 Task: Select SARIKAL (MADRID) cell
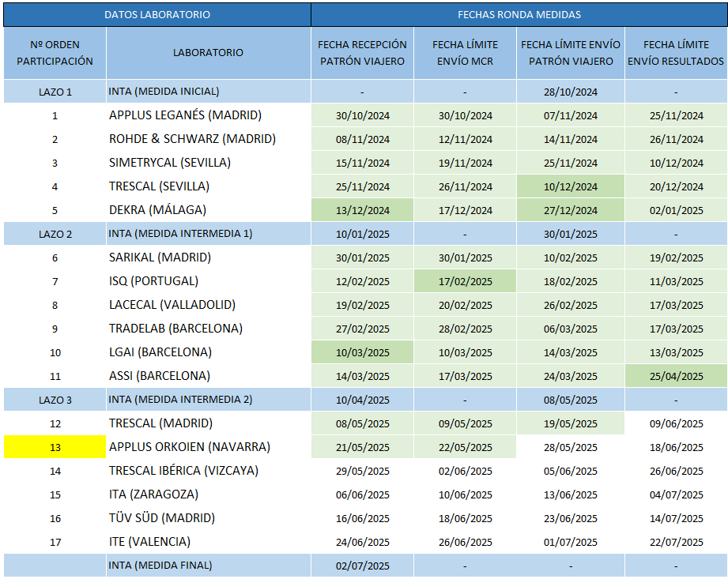(209, 257)
